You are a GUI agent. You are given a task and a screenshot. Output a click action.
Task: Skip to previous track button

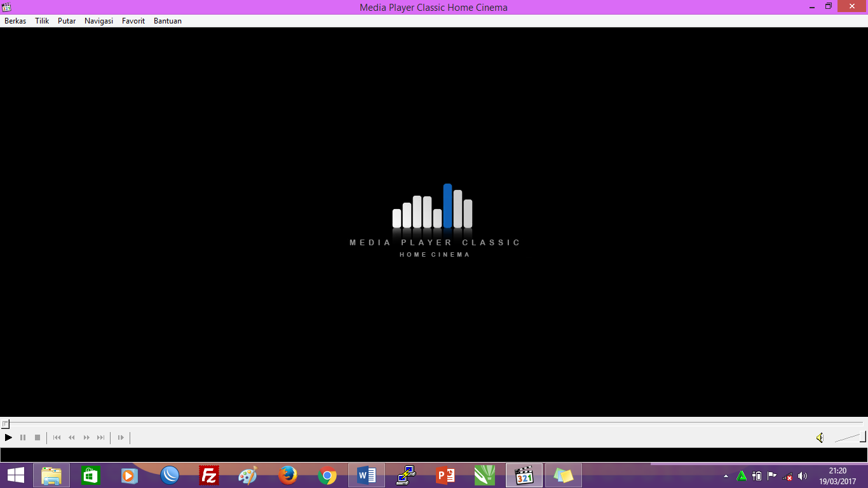(57, 438)
